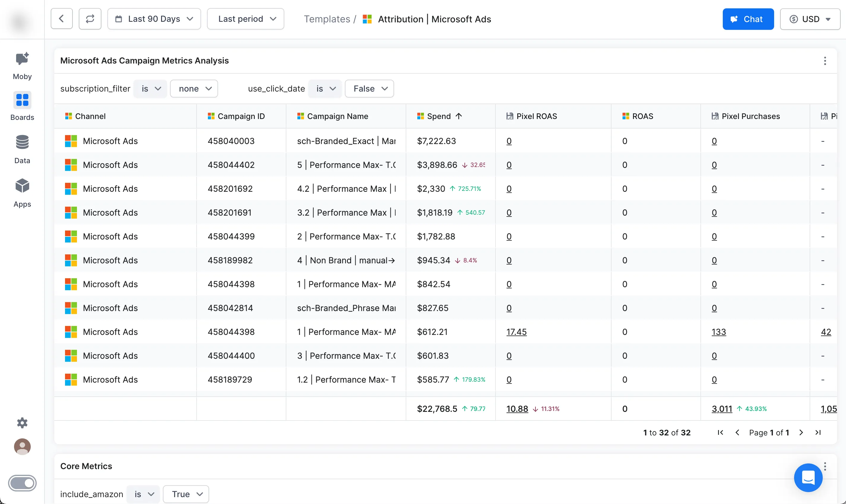Open the Apps cube icon
846x504 pixels.
point(22,186)
